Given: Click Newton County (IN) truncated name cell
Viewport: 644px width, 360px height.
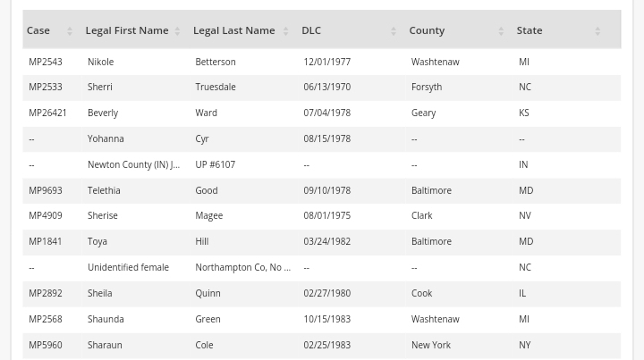Looking at the screenshot, I should [x=133, y=165].
